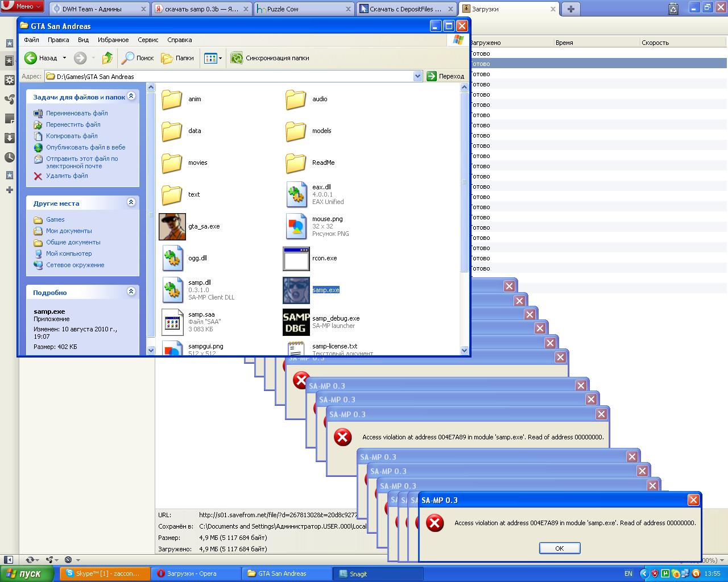
Task: Select the rcon.exe file icon
Action: click(x=296, y=259)
